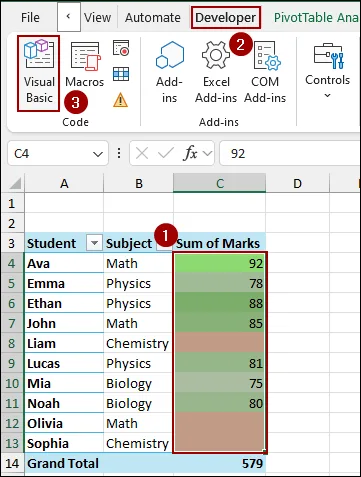This screenshot has width=361, height=477.
Task: Select cell with Sophia
Action: pyautogui.click(x=64, y=443)
